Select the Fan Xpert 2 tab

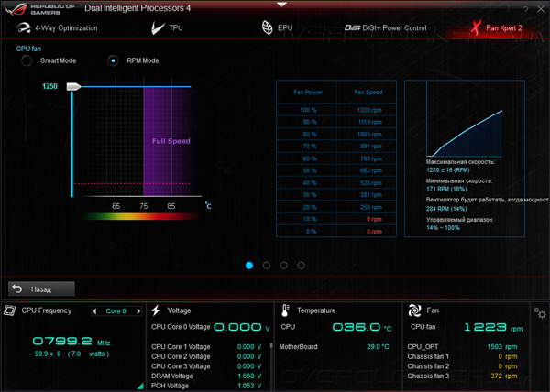(496, 28)
